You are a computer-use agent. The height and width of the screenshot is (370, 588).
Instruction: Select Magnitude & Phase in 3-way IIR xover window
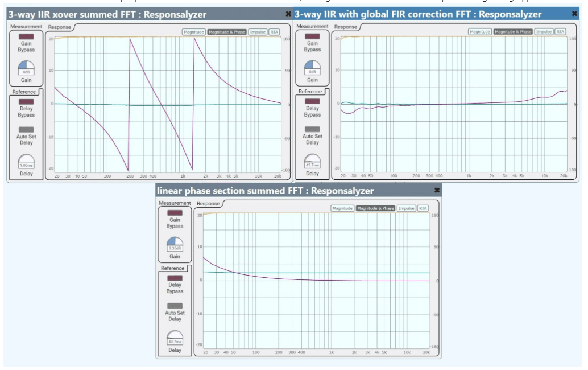click(227, 32)
